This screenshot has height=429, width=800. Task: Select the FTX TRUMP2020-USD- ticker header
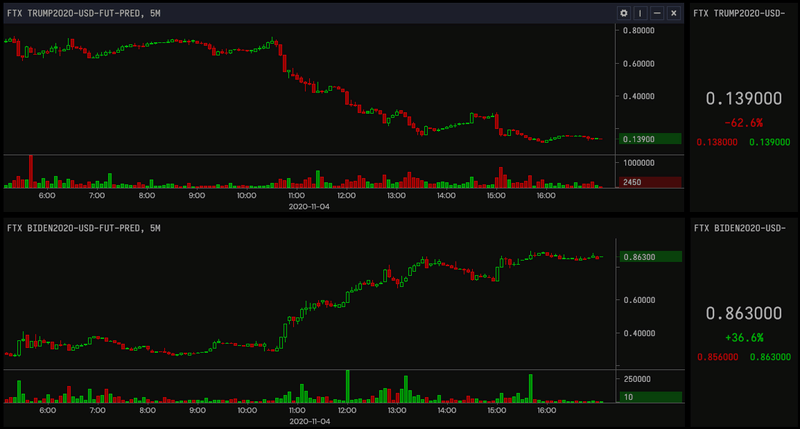point(739,13)
